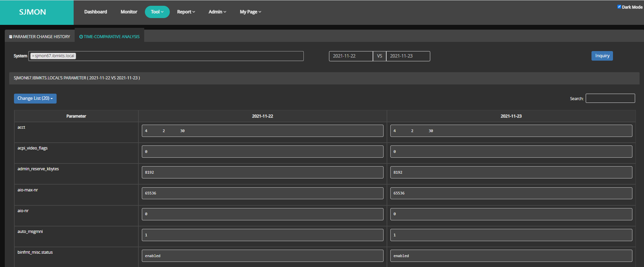Expand the Report menu
Screen dimensions: 644x267
point(186,12)
